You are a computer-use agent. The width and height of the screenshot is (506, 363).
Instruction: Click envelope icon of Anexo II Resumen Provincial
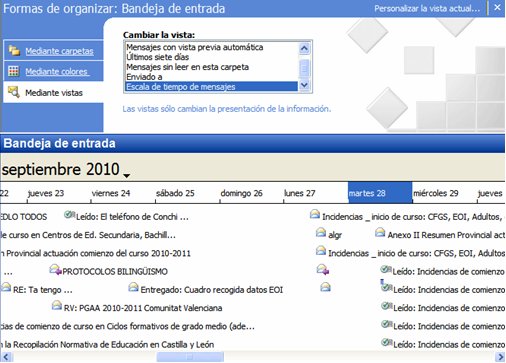click(x=380, y=232)
